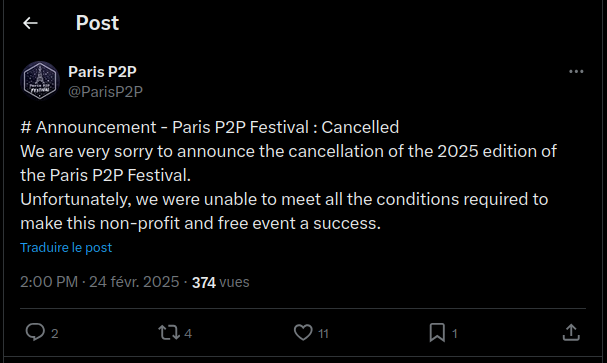Click the 24 févr. 2025 date

(x=134, y=282)
